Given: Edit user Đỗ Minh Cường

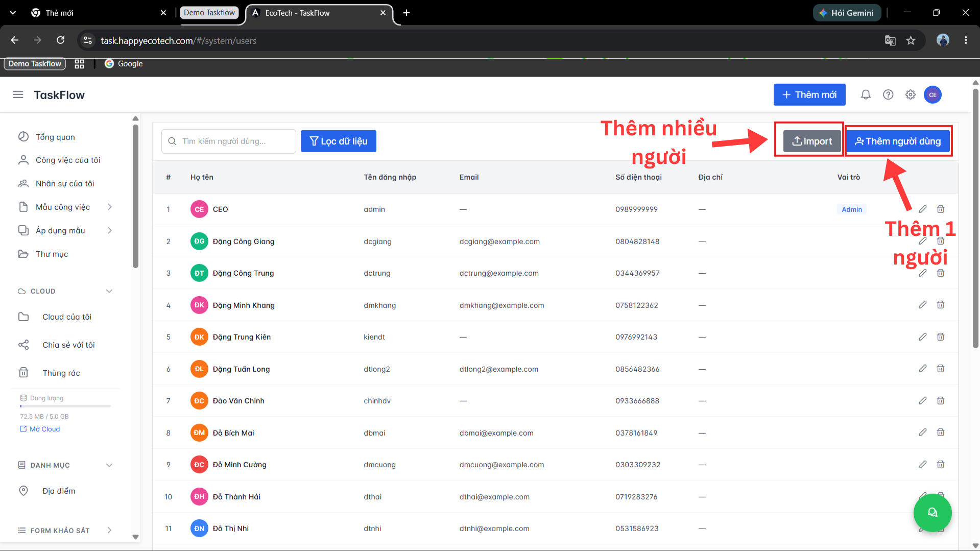Looking at the screenshot, I should (922, 465).
